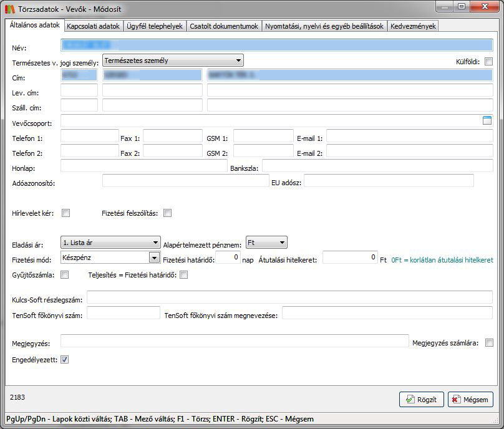This screenshot has height=429, width=504.
Task: Switch to the Kapcsolati adatok tab
Action: tap(93, 26)
